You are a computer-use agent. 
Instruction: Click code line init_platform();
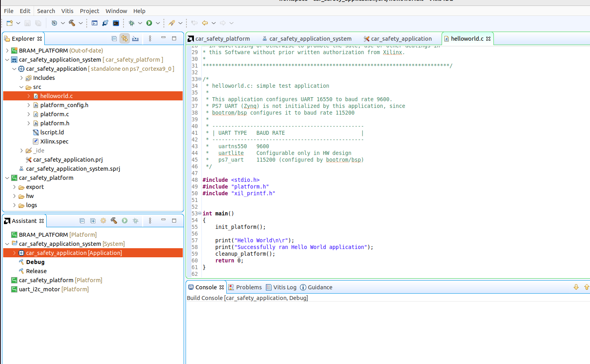tap(240, 227)
